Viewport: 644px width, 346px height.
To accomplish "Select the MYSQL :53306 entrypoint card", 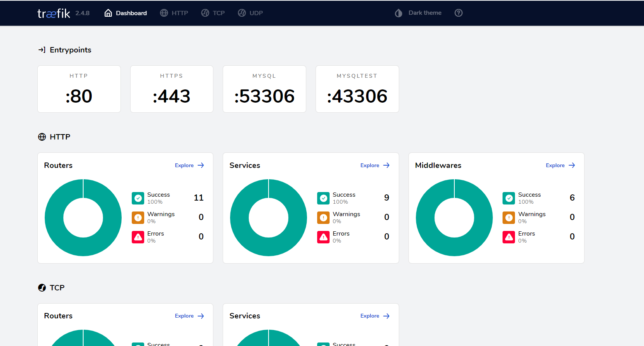I will 264,89.
